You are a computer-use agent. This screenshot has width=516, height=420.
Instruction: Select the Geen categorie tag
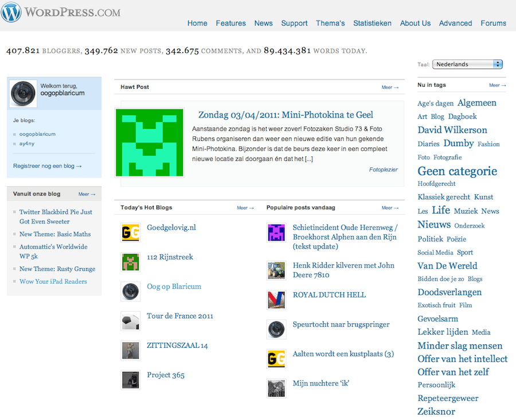457,171
